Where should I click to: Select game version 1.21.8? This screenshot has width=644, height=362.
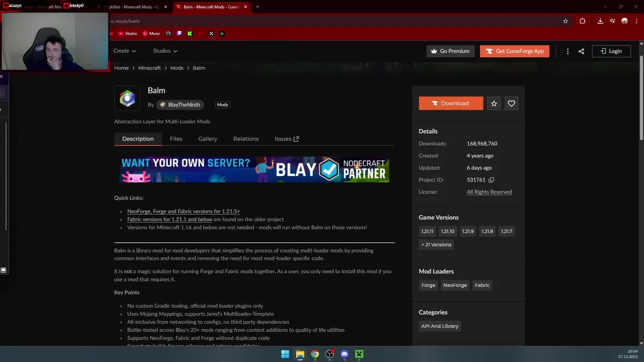487,231
